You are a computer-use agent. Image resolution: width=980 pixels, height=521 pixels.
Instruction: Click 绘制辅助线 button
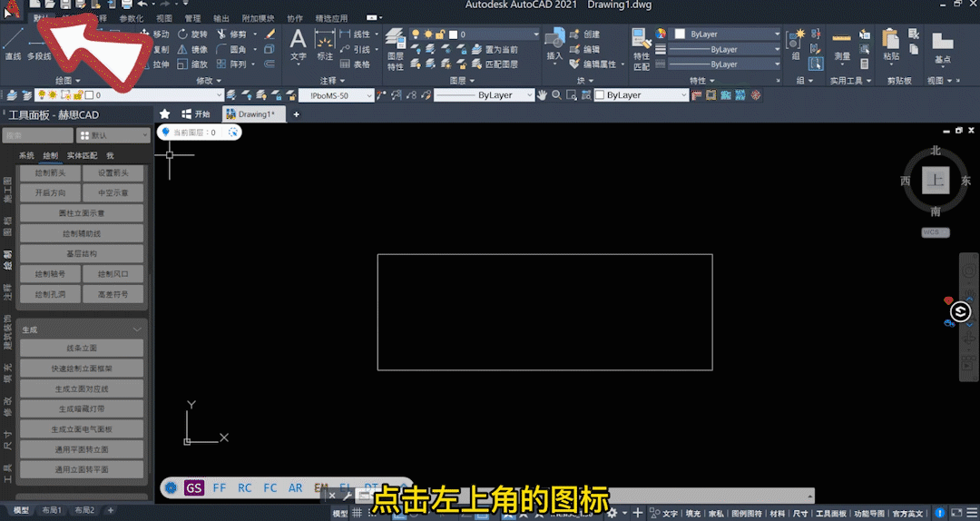pyautogui.click(x=82, y=233)
